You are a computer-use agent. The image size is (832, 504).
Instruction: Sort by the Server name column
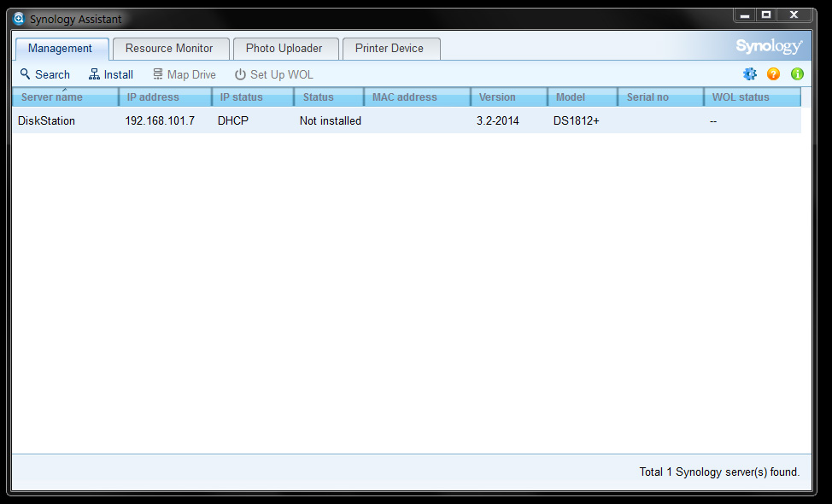click(x=65, y=97)
